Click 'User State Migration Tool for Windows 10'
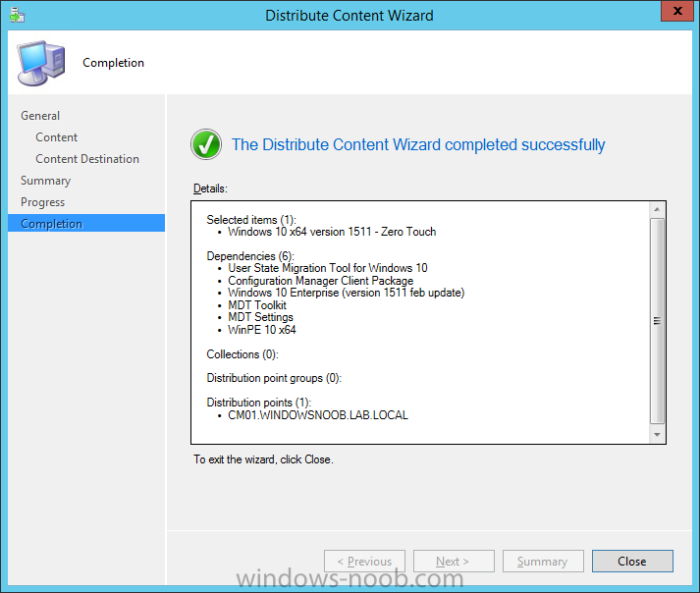 (x=328, y=268)
